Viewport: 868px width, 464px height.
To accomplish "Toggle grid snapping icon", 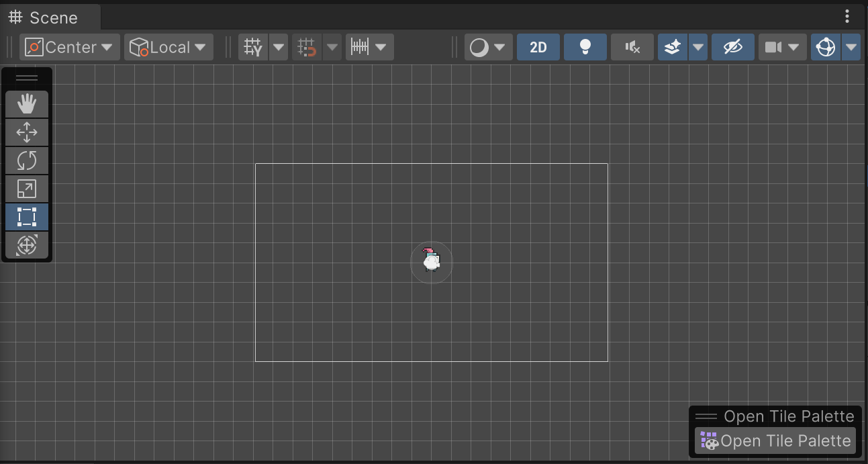I will [307, 47].
